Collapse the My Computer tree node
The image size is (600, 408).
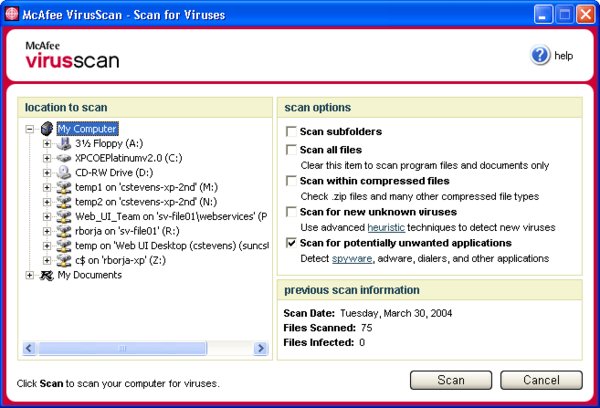click(x=30, y=129)
